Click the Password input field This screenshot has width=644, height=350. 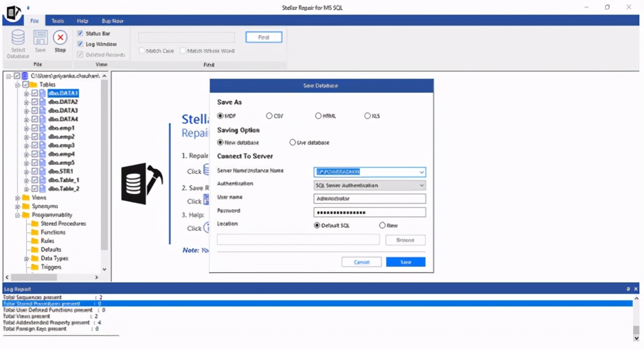370,212
